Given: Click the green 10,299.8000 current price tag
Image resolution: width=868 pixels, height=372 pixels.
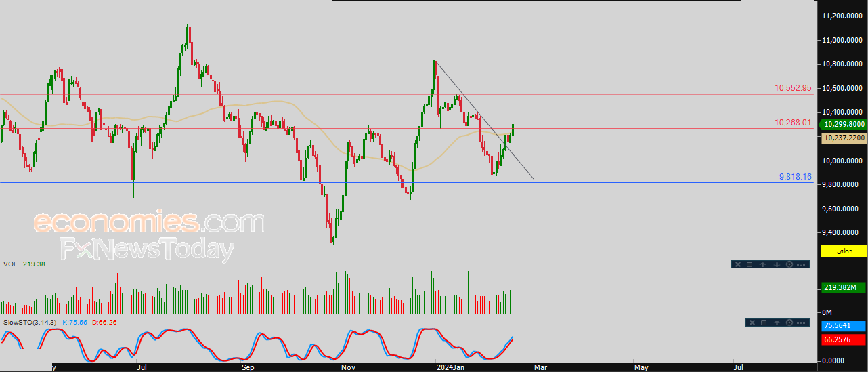Looking at the screenshot, I should [x=843, y=125].
